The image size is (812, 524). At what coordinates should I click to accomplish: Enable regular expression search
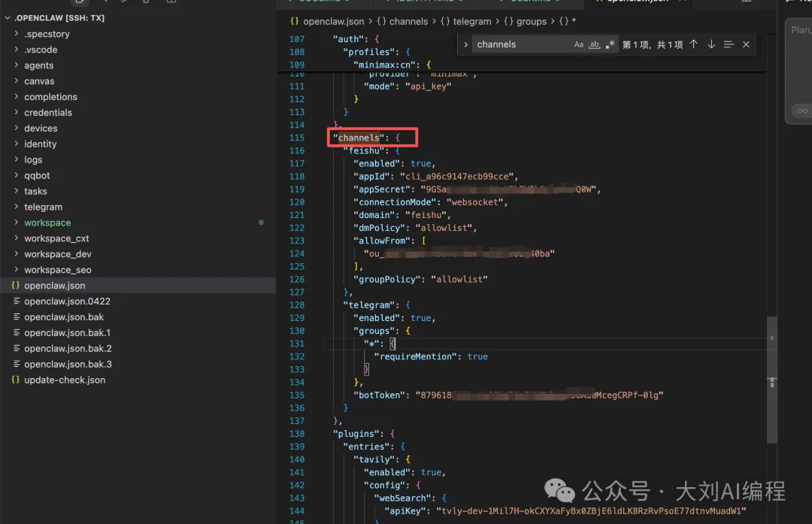(610, 44)
